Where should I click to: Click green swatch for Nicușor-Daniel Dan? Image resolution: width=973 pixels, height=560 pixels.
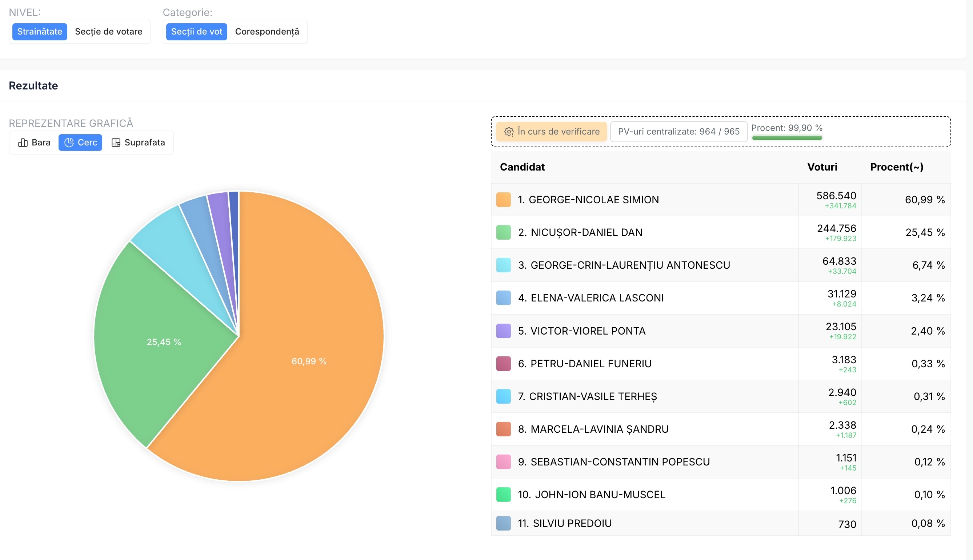(504, 232)
